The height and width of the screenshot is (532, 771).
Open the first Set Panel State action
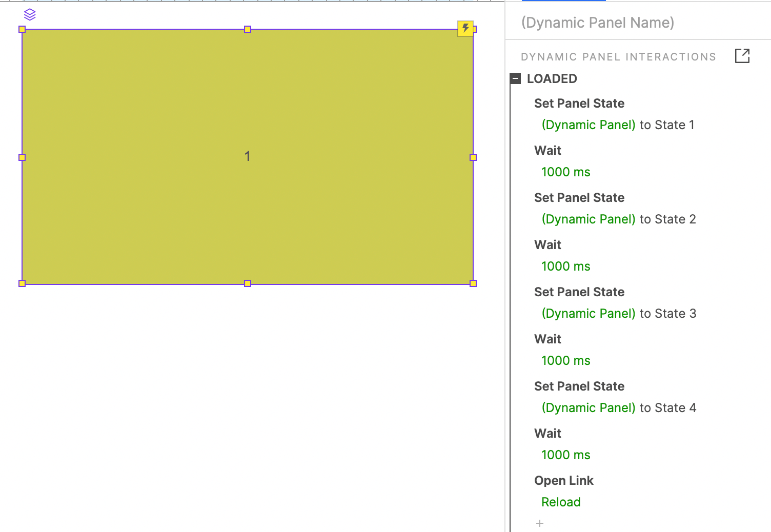[579, 104]
